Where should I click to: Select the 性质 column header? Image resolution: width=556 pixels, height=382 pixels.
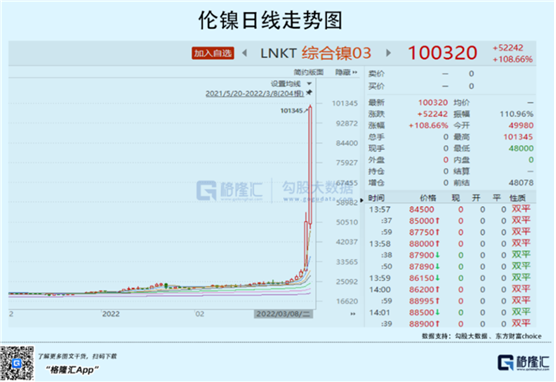point(517,198)
